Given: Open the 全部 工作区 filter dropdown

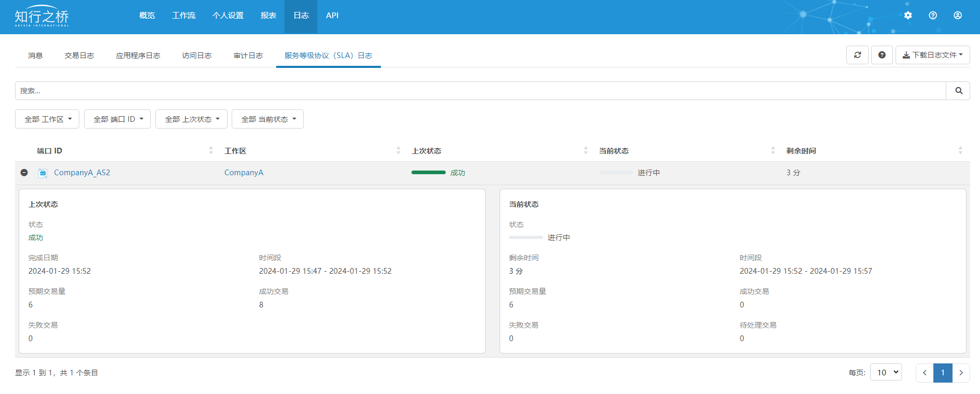Looking at the screenshot, I should tap(47, 119).
